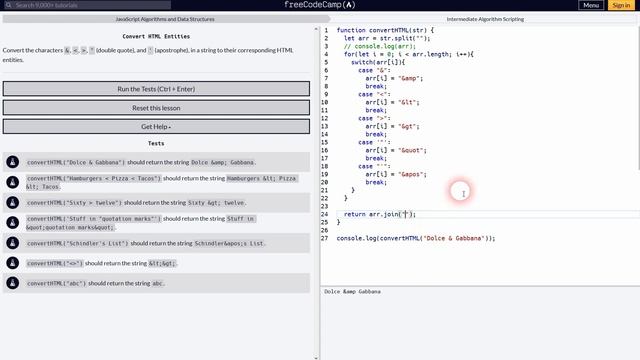The width and height of the screenshot is (640, 360).
Task: Click the search magnifier icon
Action: point(8,5)
